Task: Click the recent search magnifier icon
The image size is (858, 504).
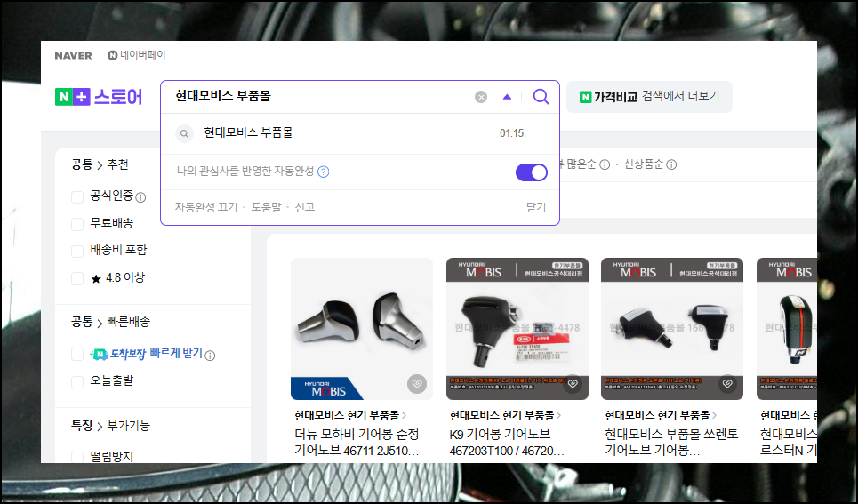Action: (x=184, y=133)
